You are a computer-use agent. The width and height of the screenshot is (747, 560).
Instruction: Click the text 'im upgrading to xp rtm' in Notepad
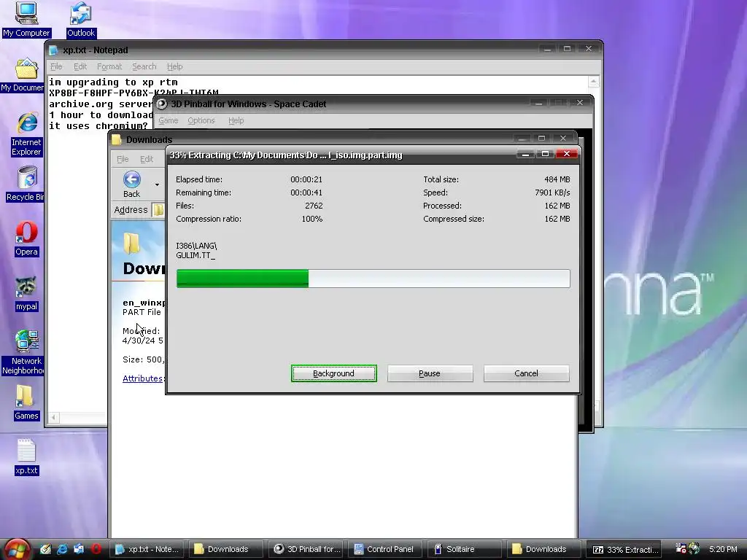point(113,82)
